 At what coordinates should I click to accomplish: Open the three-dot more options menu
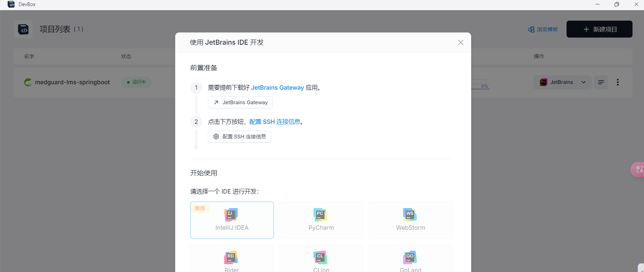click(x=618, y=82)
